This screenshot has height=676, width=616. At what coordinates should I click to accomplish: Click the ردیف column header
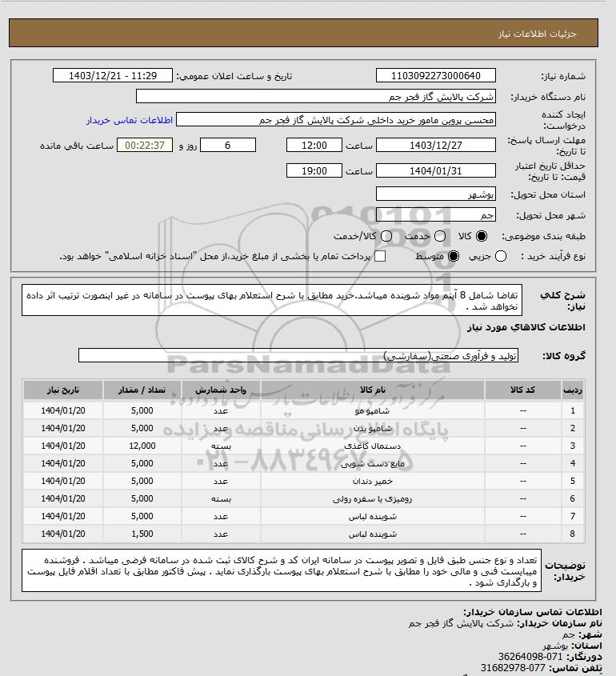coord(573,390)
